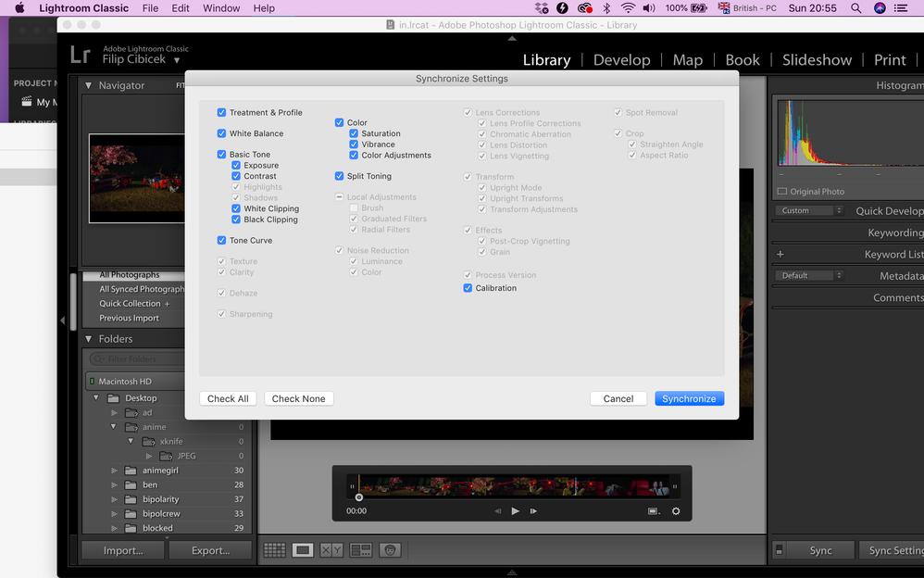Click the video frame capture icon
Screen dimensions: 924x578
pos(654,511)
